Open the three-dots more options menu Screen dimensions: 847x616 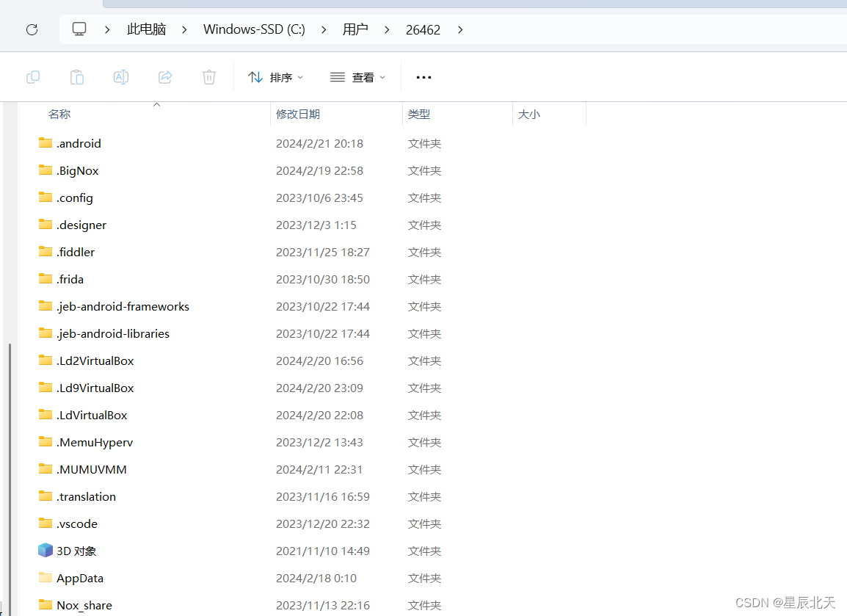point(423,77)
